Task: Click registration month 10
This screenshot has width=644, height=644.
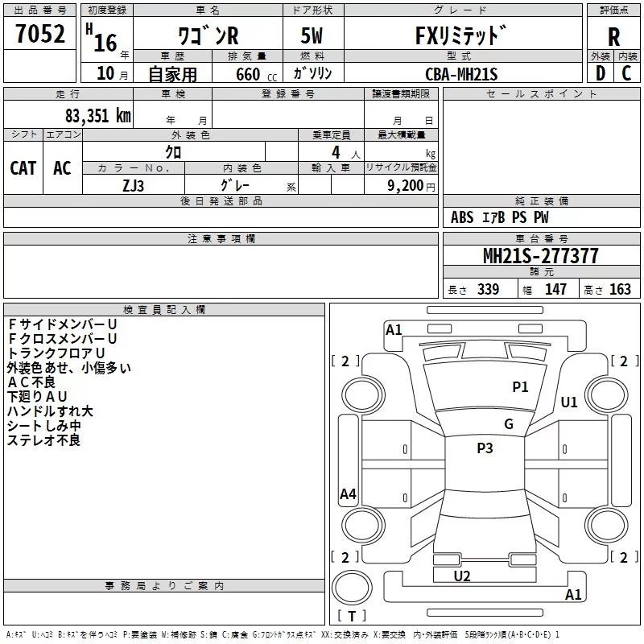Action: coord(105,73)
